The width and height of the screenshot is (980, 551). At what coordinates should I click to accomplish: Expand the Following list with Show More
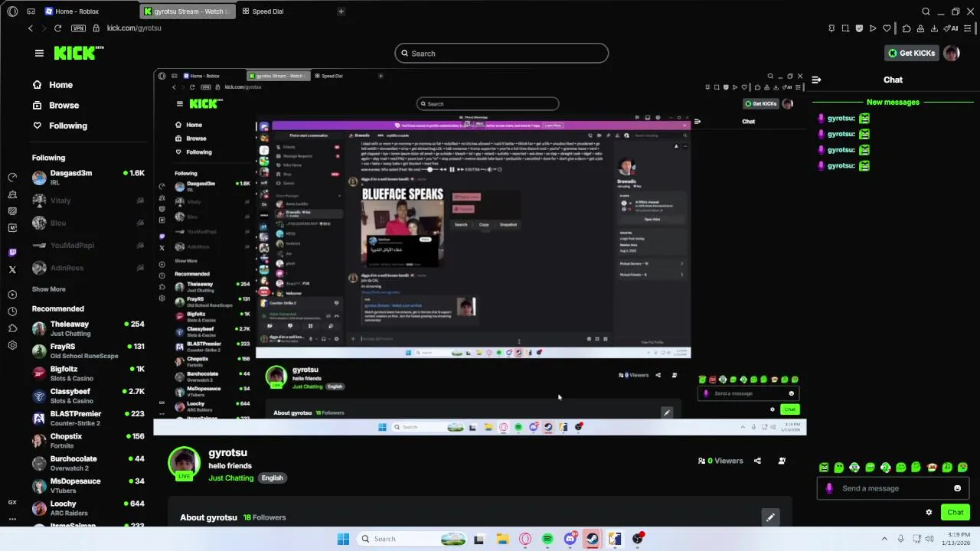(x=48, y=289)
